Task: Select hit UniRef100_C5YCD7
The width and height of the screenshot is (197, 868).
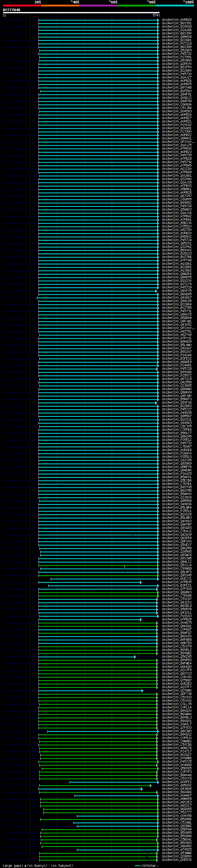Action: (x=177, y=599)
